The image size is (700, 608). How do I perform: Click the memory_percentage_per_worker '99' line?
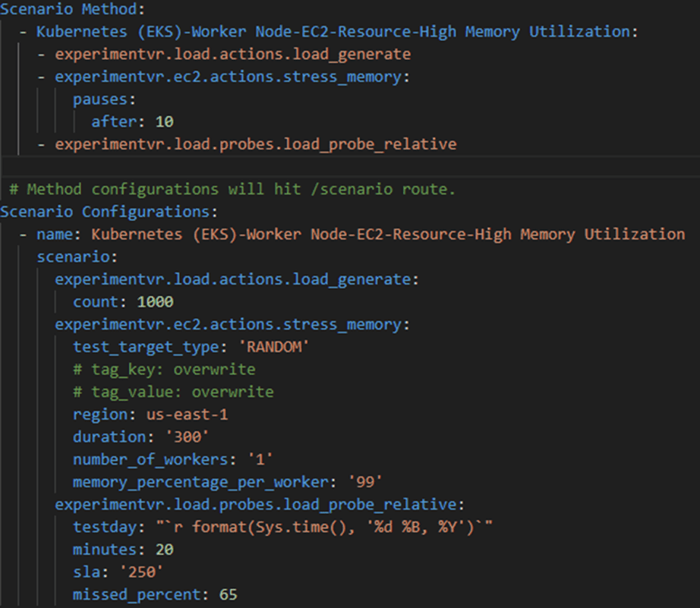228,483
